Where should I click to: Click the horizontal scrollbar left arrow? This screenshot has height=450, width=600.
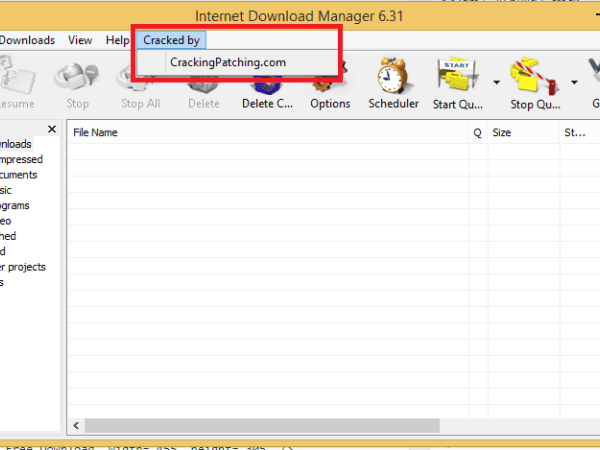pyautogui.click(x=76, y=426)
